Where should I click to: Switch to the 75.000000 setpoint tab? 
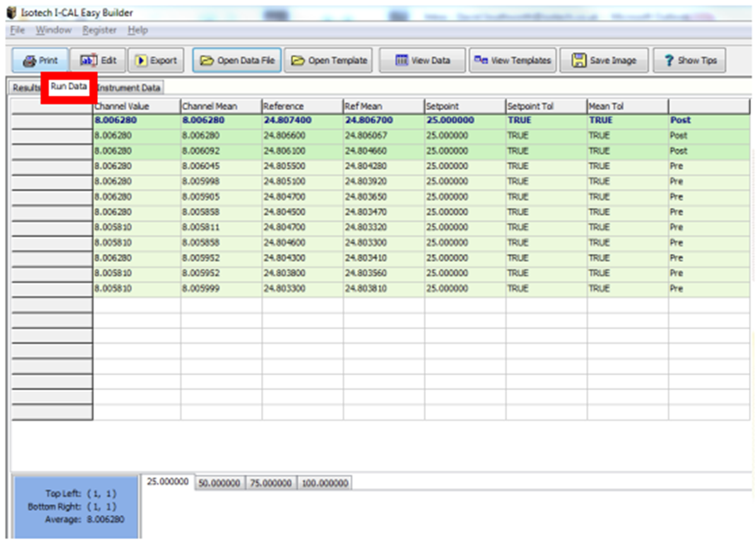[271, 483]
